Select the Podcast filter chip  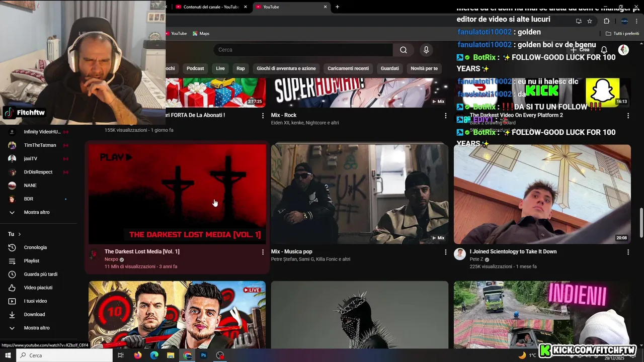click(x=195, y=68)
